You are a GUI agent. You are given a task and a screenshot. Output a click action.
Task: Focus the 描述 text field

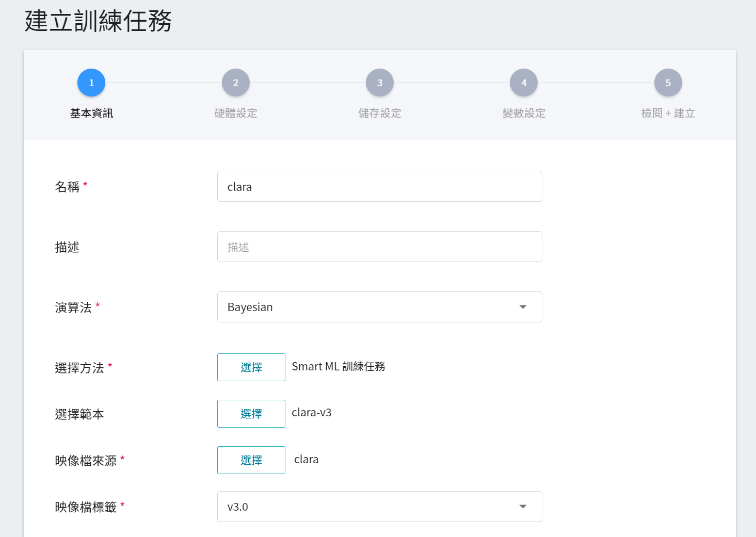[379, 247]
